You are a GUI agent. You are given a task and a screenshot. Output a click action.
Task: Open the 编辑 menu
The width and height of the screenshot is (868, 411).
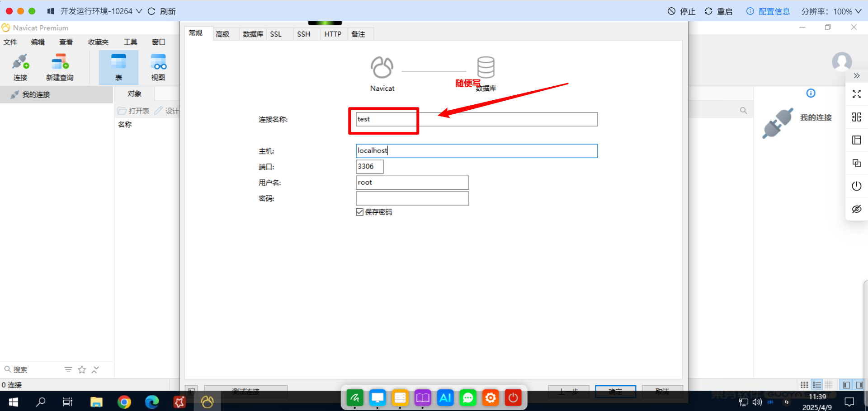pyautogui.click(x=38, y=42)
